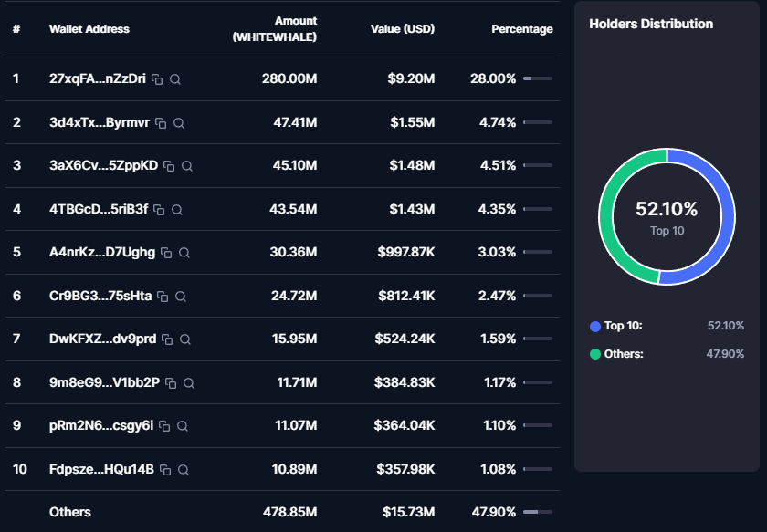Select value cell $364.04K
This screenshot has height=532, width=767.
point(404,425)
